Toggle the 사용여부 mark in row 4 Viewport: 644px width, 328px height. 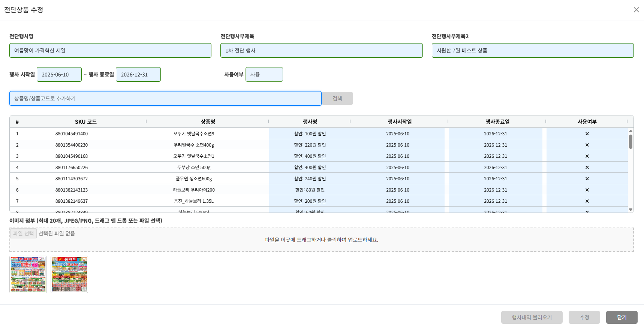587,168
